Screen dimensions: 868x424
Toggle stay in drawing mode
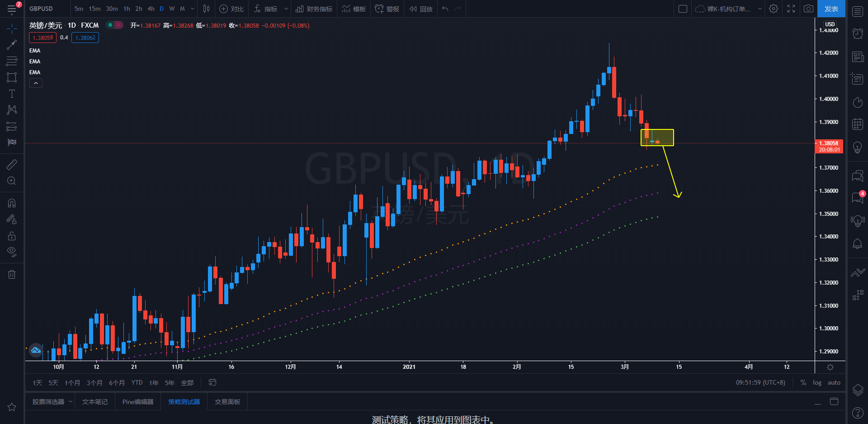pyautogui.click(x=12, y=219)
